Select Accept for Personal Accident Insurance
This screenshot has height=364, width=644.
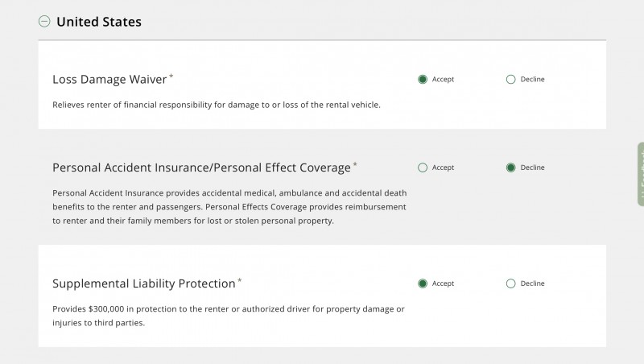point(423,168)
